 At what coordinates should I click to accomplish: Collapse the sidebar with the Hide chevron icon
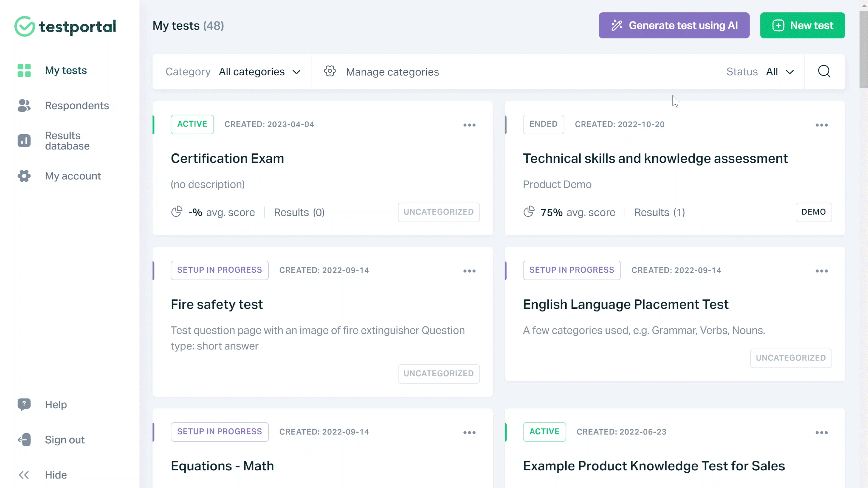(x=24, y=474)
